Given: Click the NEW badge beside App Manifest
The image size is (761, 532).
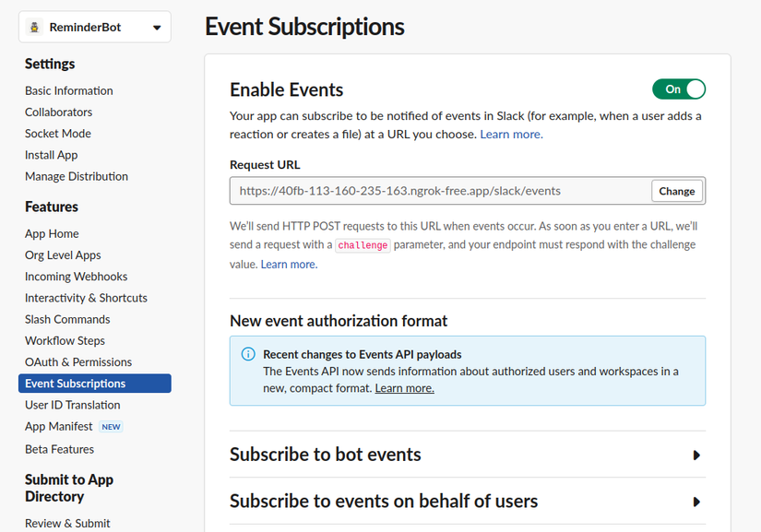Looking at the screenshot, I should 111,427.
